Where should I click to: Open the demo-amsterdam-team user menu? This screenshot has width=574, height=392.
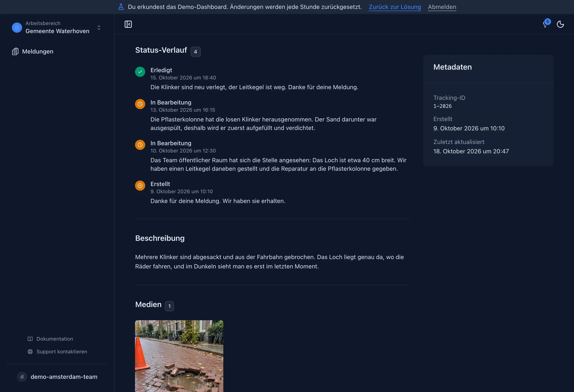click(x=57, y=377)
